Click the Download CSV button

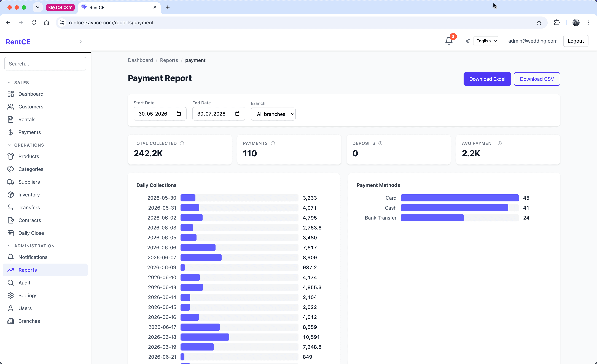(x=537, y=79)
